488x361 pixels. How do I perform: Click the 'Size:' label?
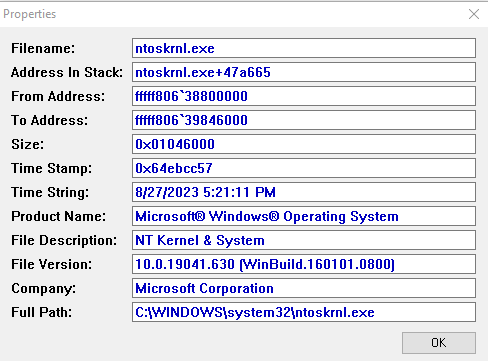(28, 144)
